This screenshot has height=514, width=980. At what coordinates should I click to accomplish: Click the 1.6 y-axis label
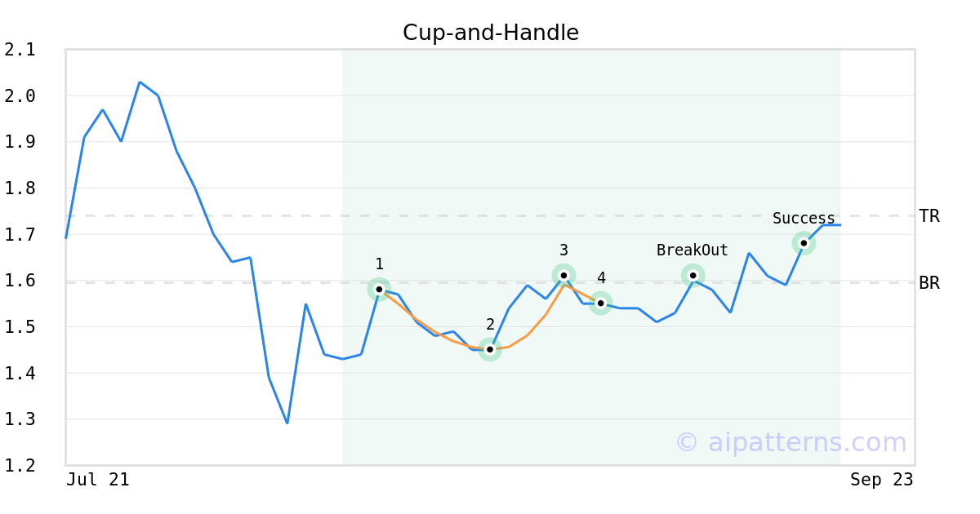(x=20, y=281)
